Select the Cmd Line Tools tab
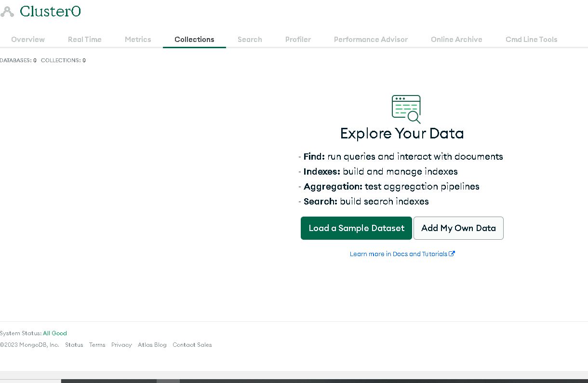Image resolution: width=588 pixels, height=383 pixels. [532, 40]
